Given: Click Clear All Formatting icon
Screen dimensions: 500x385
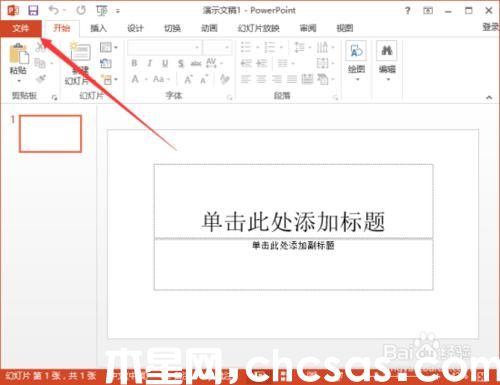Looking at the screenshot, I should click(225, 79).
